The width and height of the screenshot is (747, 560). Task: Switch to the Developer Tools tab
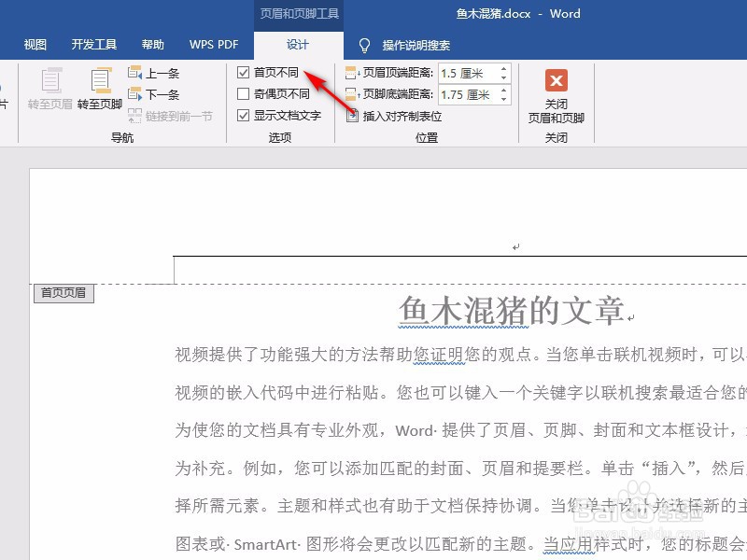(93, 44)
